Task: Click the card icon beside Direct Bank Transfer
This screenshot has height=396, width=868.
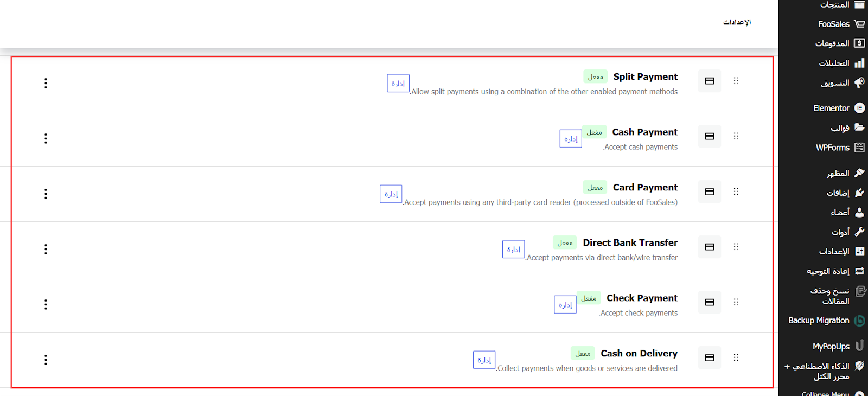Action: click(710, 247)
